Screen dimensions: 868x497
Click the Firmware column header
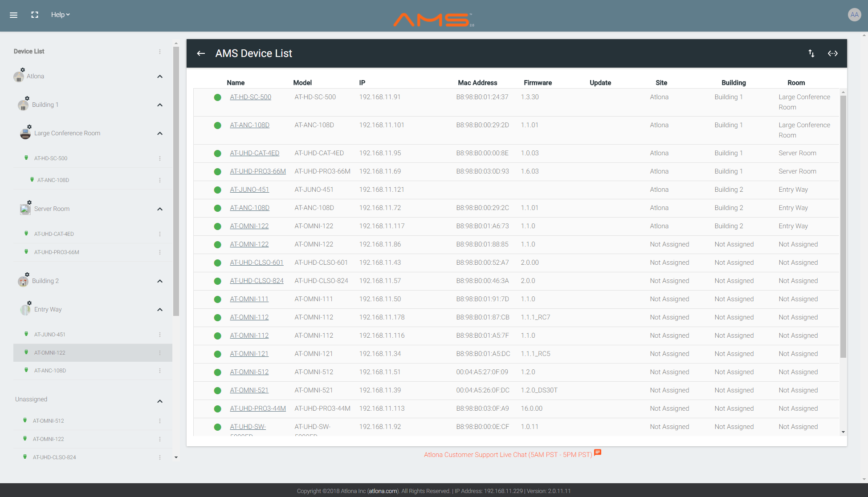(538, 83)
